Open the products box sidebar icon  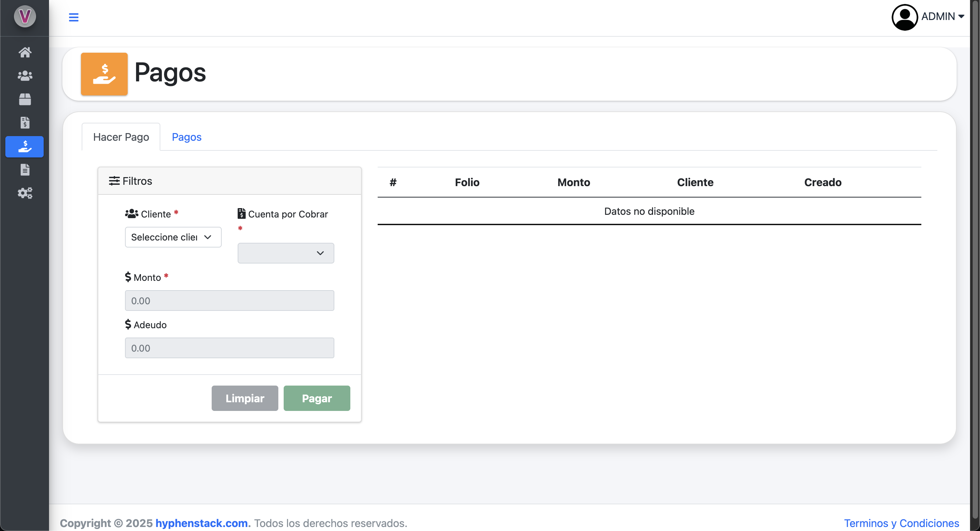[25, 99]
